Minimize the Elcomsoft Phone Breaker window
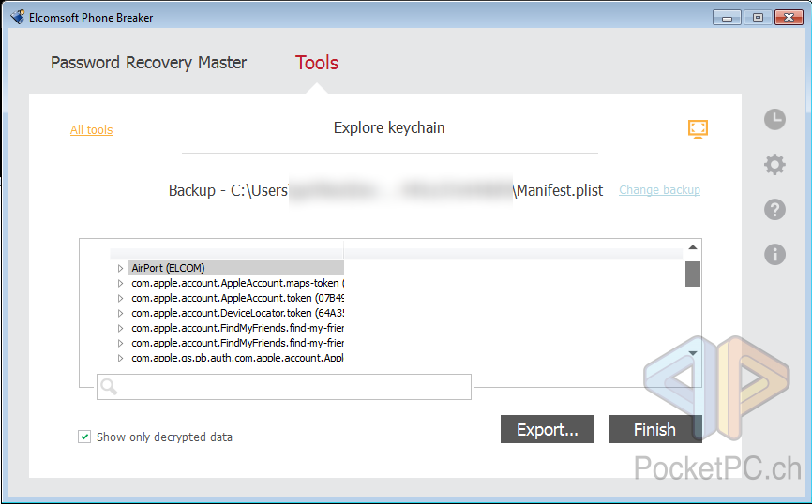Viewport: 812px width, 504px height. tap(727, 18)
